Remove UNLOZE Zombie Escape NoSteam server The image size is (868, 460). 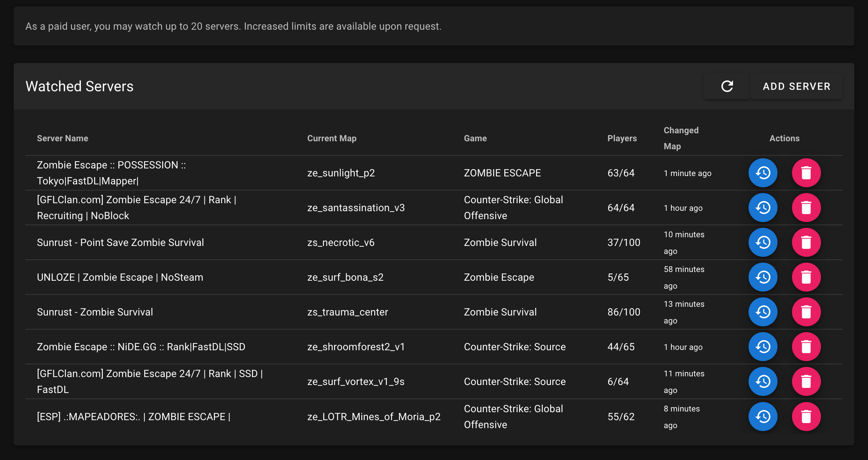click(x=806, y=277)
